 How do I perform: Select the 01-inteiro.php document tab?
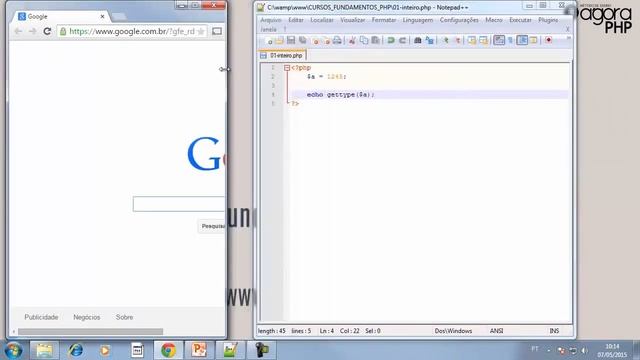point(282,55)
